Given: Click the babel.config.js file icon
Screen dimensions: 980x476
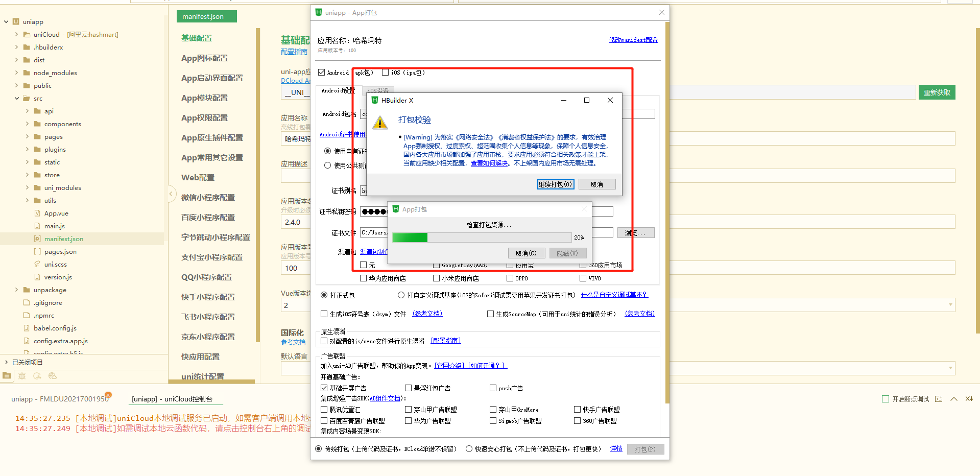Looking at the screenshot, I should [x=27, y=328].
